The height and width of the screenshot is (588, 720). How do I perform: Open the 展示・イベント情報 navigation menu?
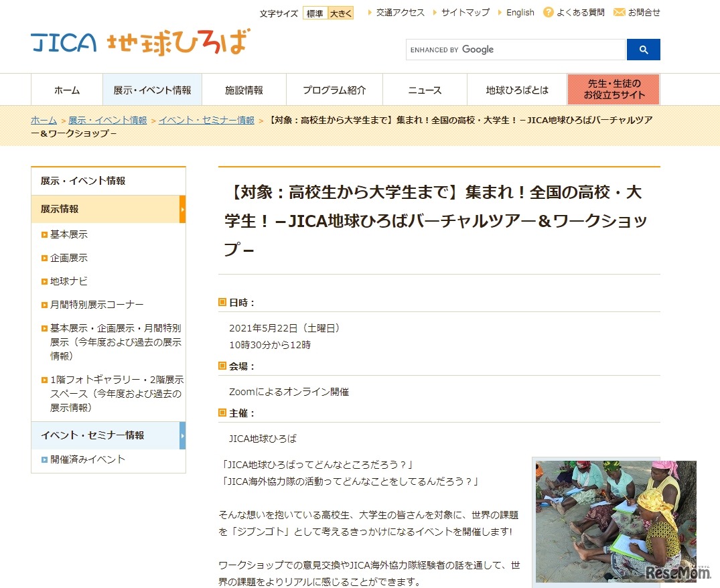[151, 89]
